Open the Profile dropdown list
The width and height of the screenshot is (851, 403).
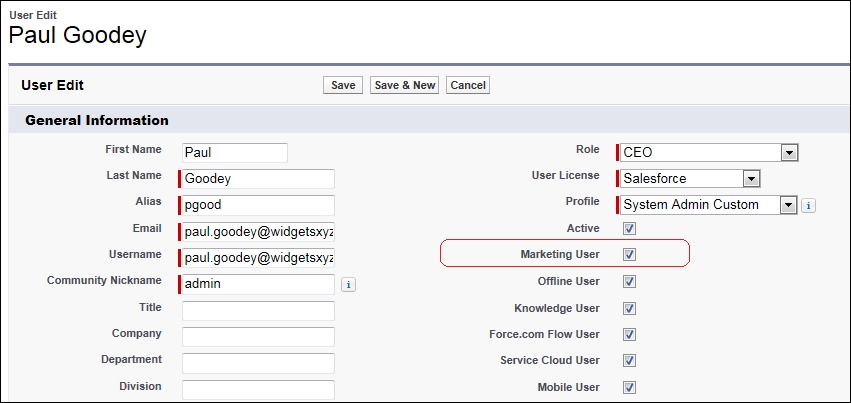708,205
